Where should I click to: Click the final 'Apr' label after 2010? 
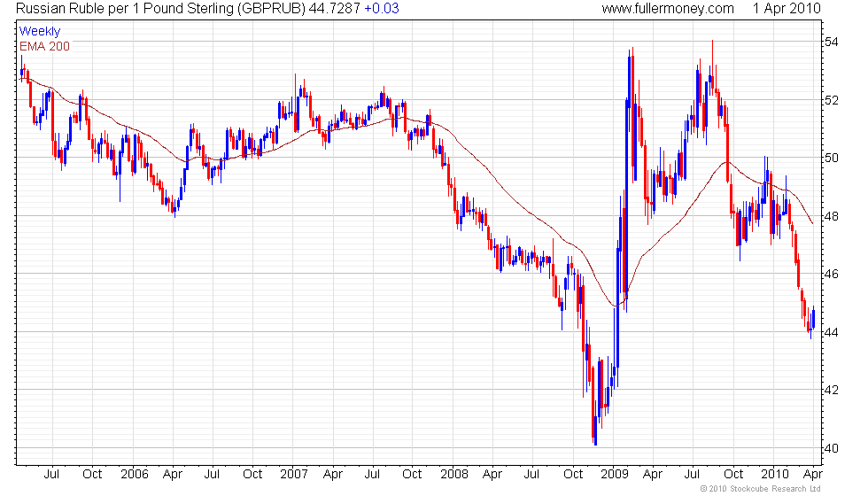point(813,475)
